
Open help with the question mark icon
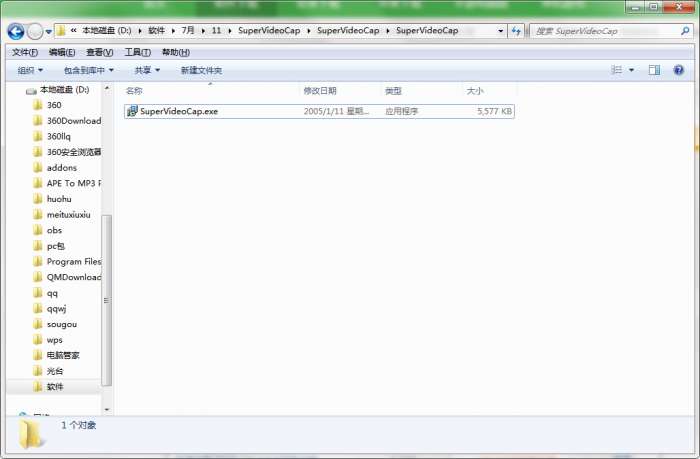click(x=679, y=70)
